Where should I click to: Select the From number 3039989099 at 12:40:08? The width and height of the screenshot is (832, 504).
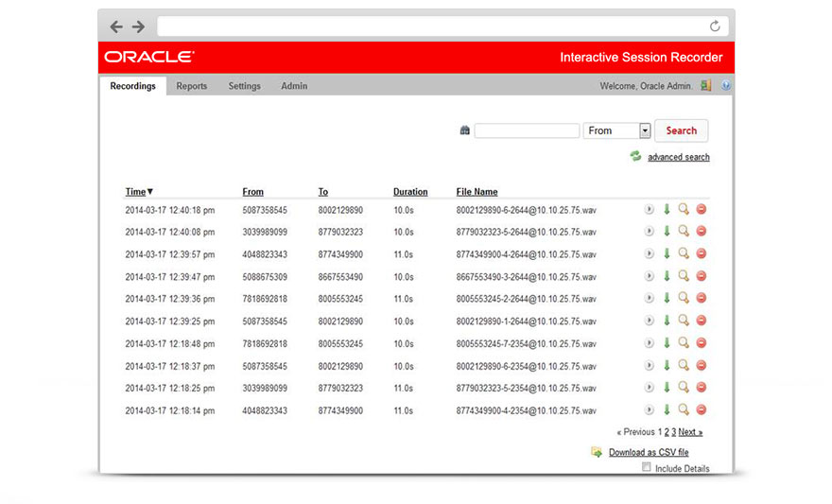(x=265, y=232)
